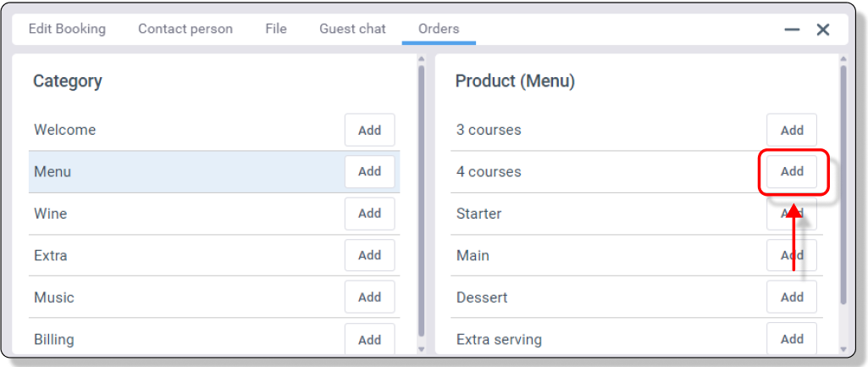Image resolution: width=868 pixels, height=367 pixels.
Task: Click the Category list scrollbar
Action: [x=422, y=203]
